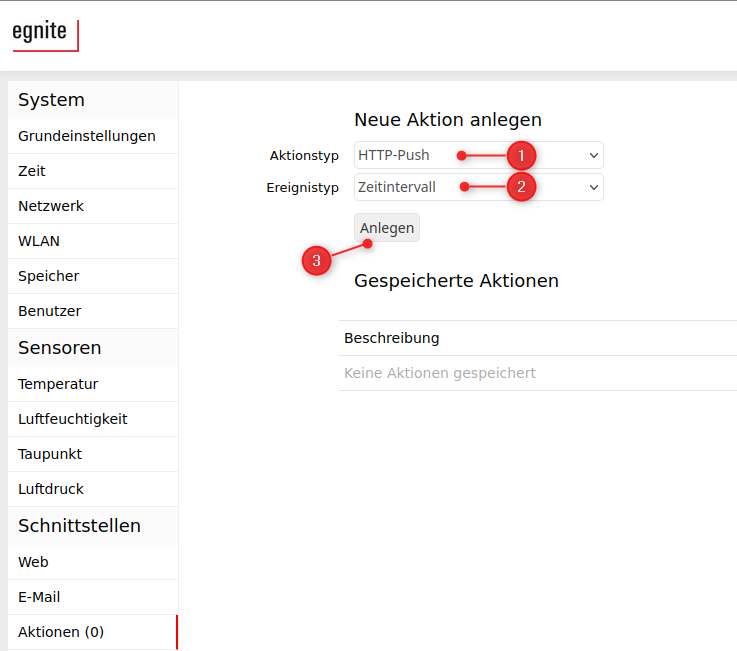Show the Luftfeuchtigkeit sensor page
The width and height of the screenshot is (737, 651).
click(73, 419)
